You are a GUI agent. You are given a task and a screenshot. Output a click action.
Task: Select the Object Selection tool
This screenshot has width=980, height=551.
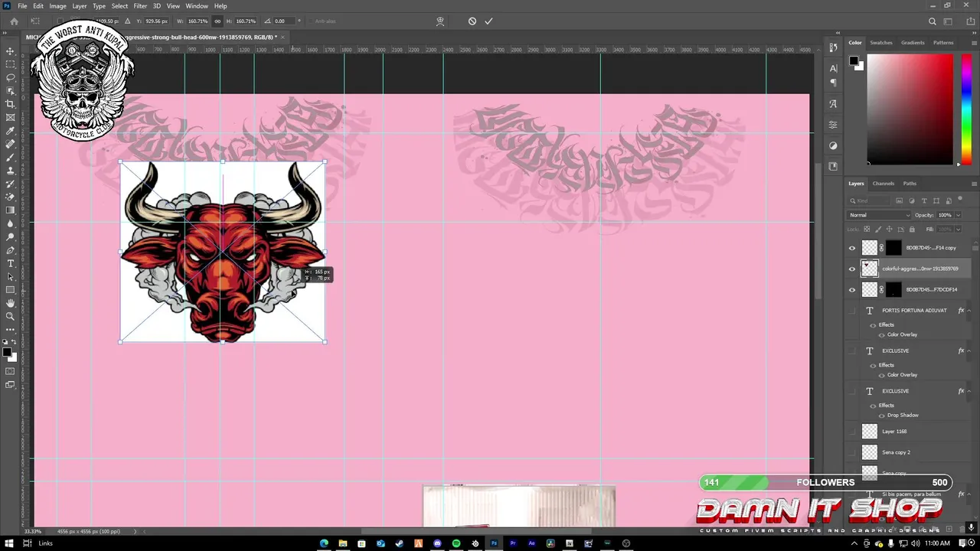tap(10, 91)
